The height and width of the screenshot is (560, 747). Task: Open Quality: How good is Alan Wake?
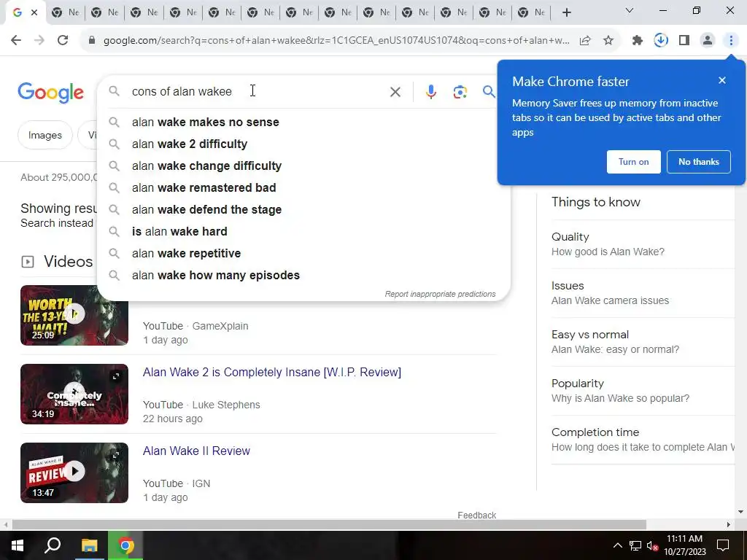(x=643, y=244)
